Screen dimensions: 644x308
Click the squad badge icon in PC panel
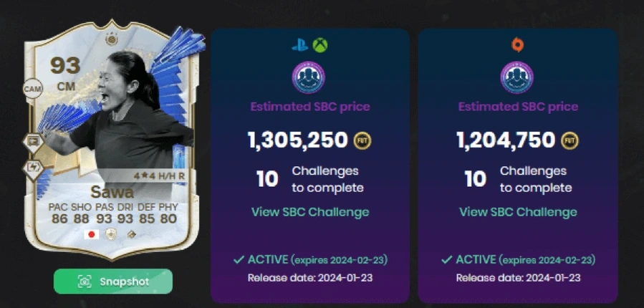[x=517, y=77]
